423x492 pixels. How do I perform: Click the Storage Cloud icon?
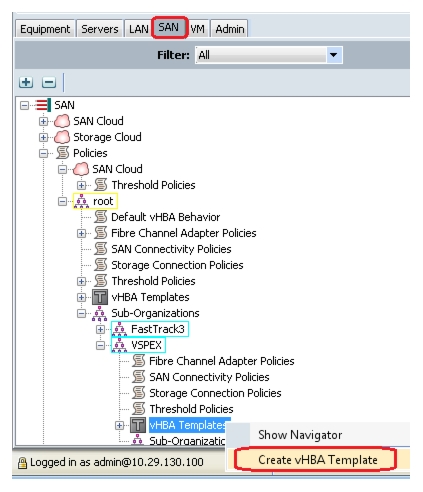tap(62, 137)
